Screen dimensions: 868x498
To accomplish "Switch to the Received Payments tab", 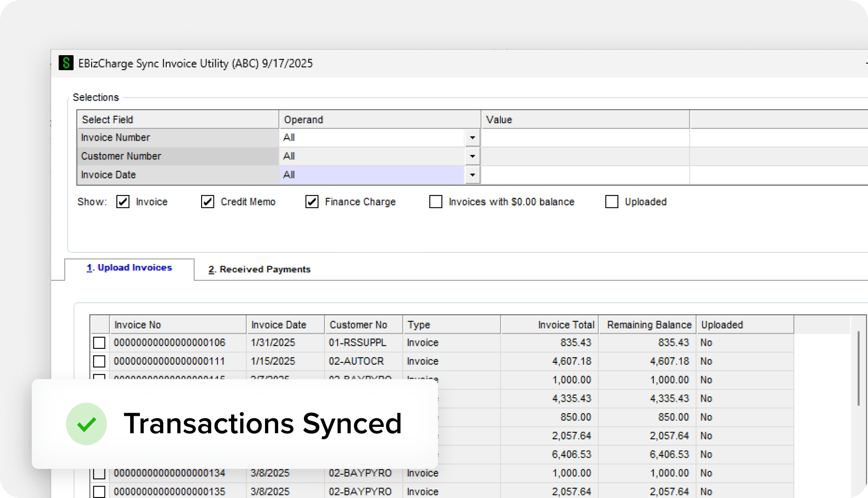I will tap(259, 269).
